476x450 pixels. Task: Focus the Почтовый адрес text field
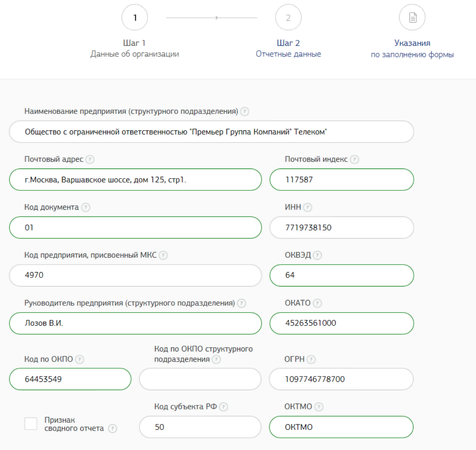point(135,180)
